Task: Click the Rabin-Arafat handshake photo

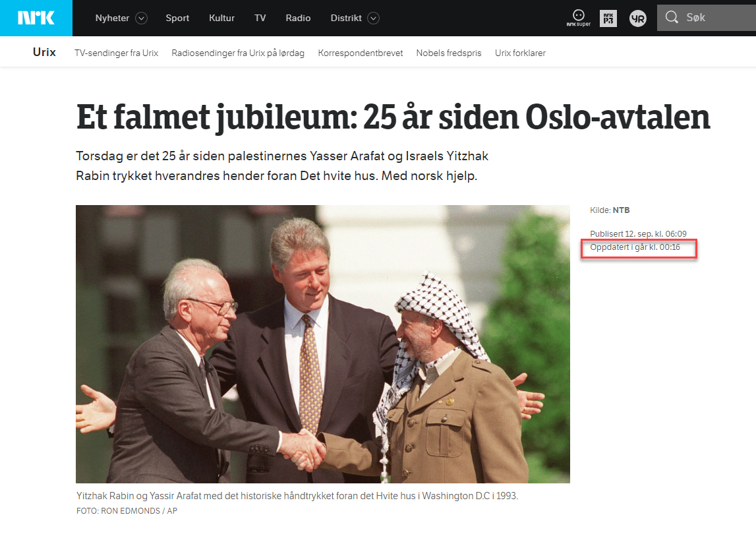Action: pos(322,344)
